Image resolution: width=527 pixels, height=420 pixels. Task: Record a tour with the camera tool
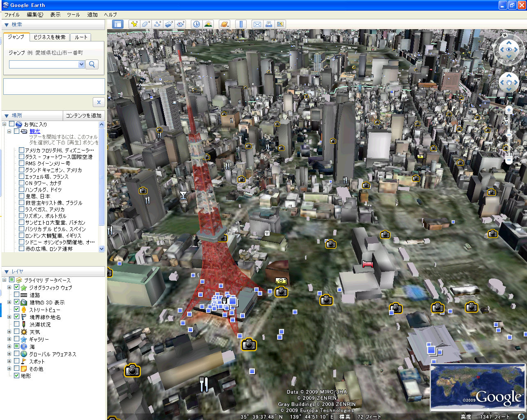pyautogui.click(x=181, y=24)
